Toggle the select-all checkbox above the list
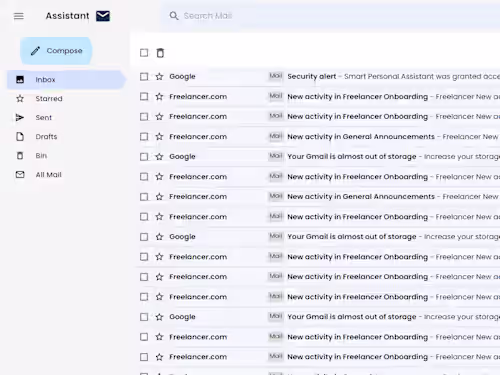The image size is (500, 375). pos(144,53)
